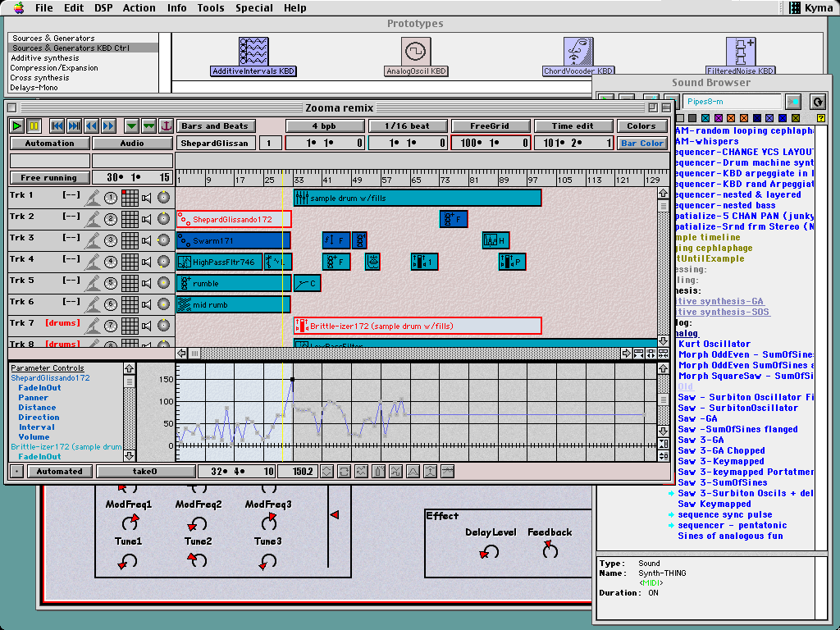Viewport: 840px width, 630px height.
Task: Jump to the timeline end
Action: click(x=74, y=126)
